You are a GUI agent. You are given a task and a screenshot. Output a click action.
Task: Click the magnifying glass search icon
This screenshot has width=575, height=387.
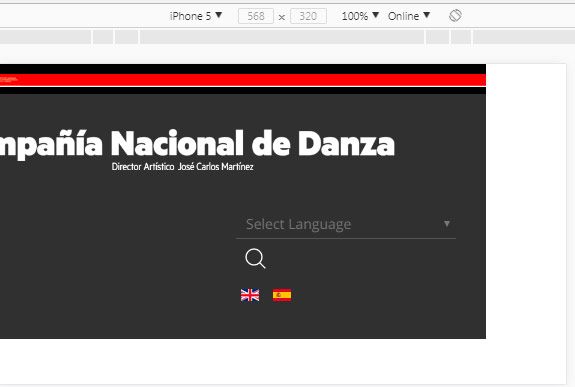tap(255, 259)
